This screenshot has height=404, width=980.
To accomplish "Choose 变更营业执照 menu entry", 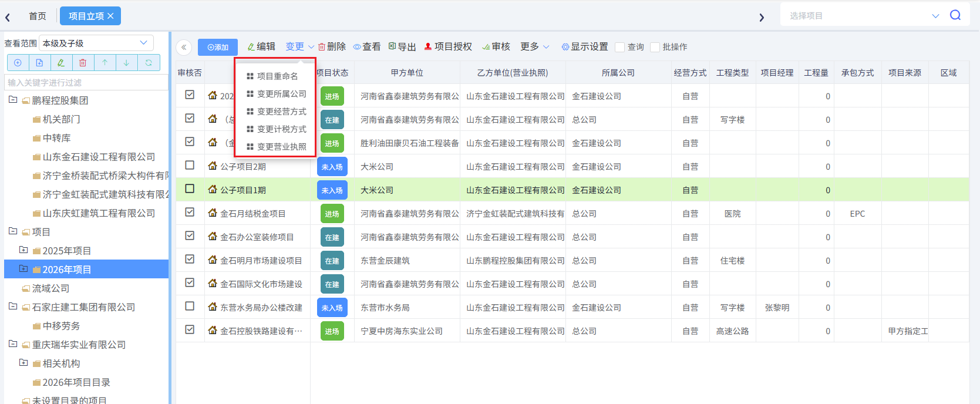I will tap(281, 147).
